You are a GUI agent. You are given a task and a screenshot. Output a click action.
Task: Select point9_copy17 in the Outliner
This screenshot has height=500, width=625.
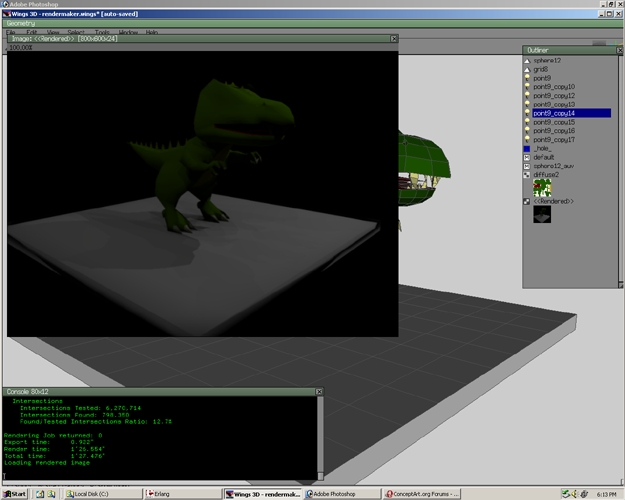tap(554, 140)
